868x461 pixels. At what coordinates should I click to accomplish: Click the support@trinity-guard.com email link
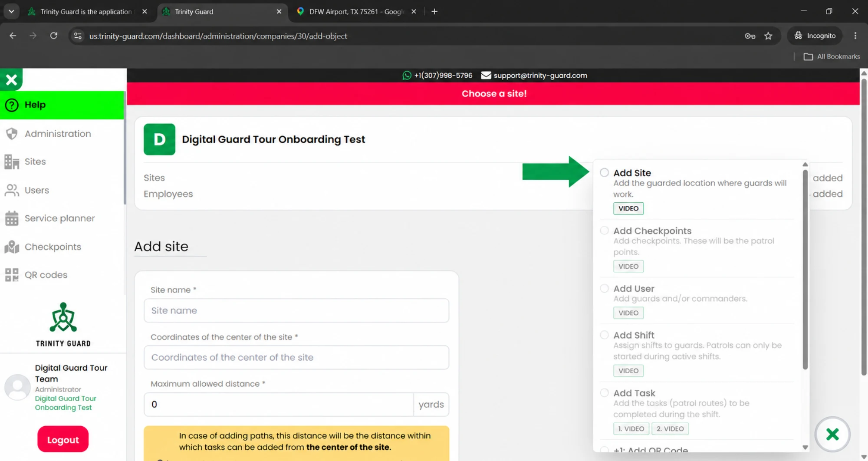click(540, 76)
